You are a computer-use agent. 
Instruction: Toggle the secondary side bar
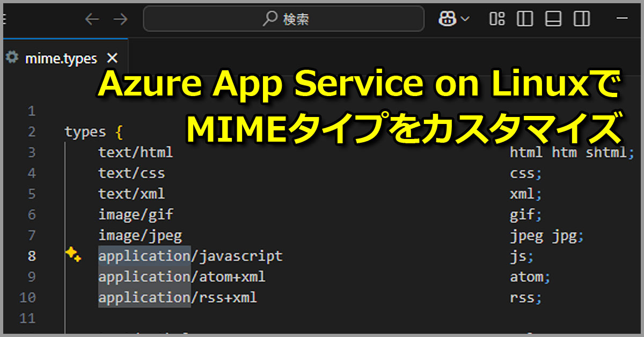(581, 19)
